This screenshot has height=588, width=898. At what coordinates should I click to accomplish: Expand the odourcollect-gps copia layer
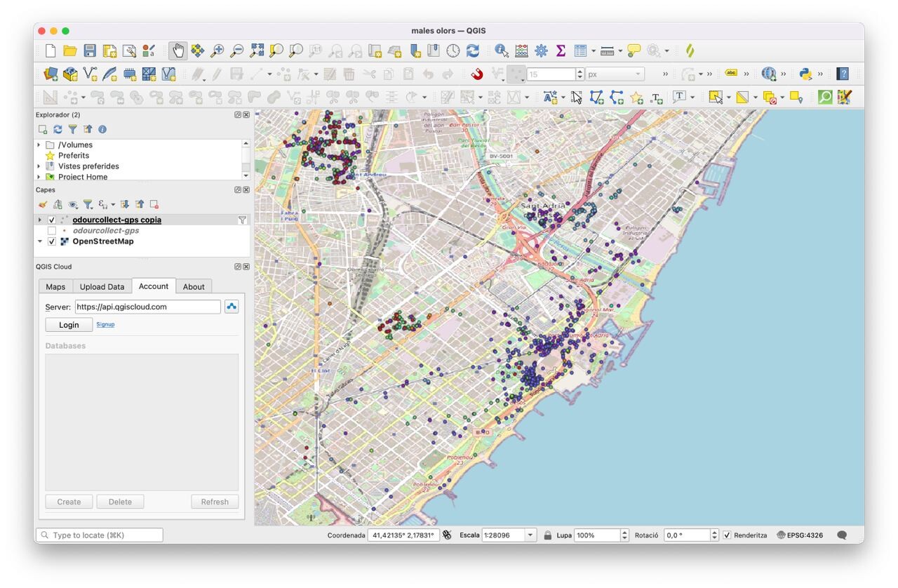pos(39,220)
